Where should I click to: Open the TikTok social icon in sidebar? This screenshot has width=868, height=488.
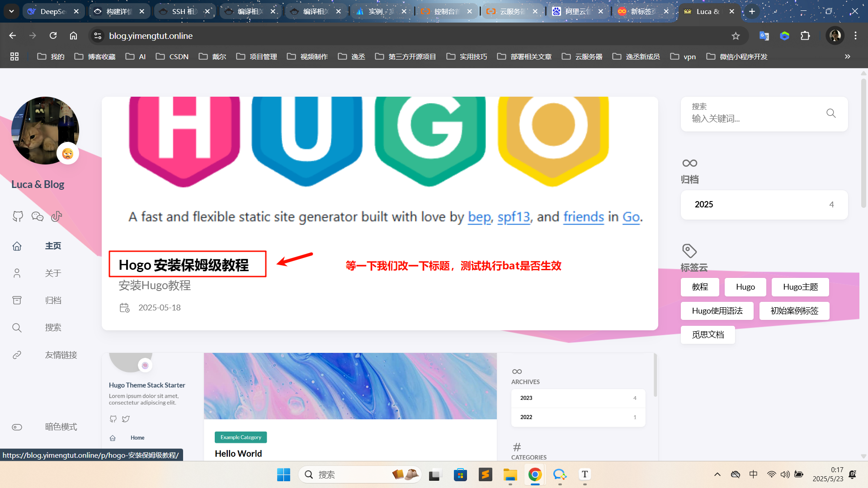tap(57, 216)
